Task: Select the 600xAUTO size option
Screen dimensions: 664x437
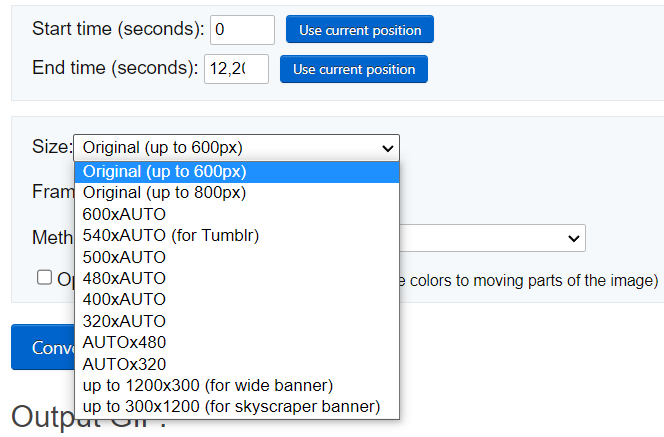Action: [125, 214]
